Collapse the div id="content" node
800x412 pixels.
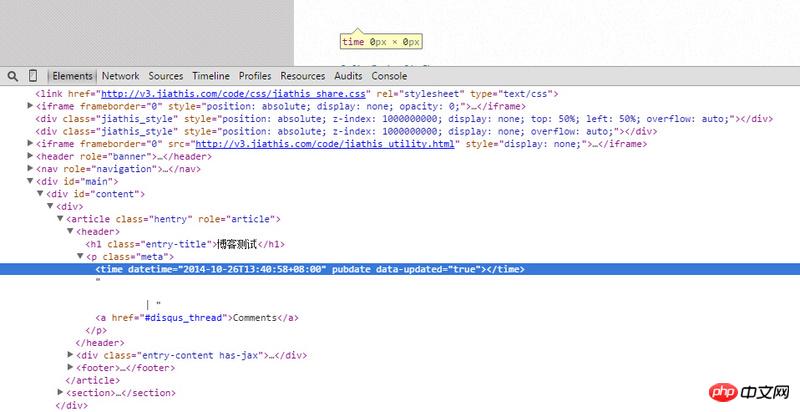coord(40,193)
